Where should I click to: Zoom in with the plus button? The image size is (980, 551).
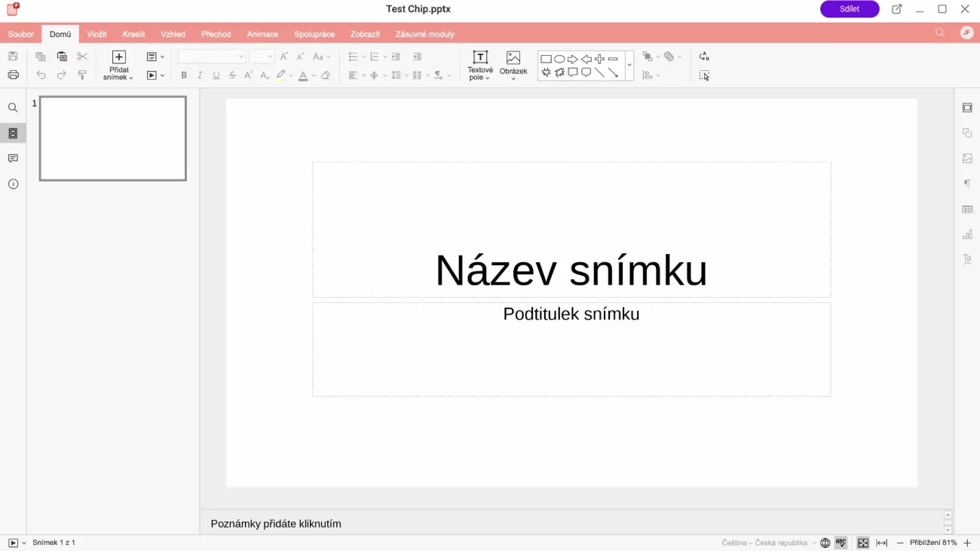(967, 543)
